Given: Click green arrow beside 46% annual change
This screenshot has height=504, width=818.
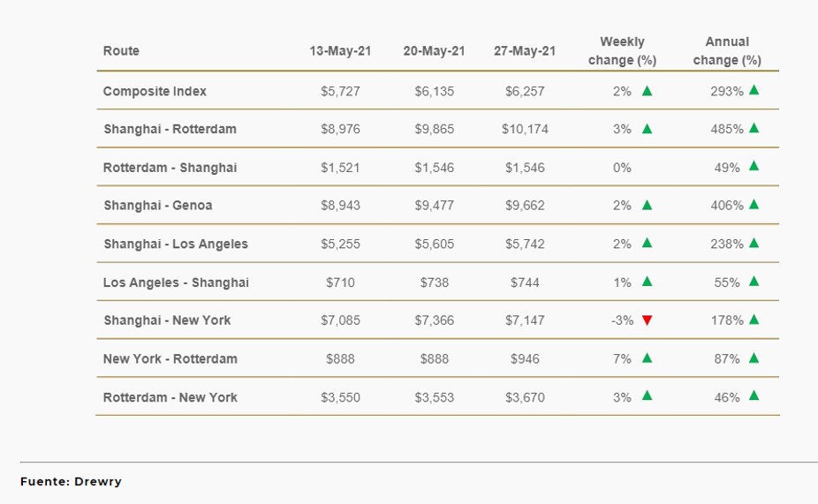Looking at the screenshot, I should (754, 396).
